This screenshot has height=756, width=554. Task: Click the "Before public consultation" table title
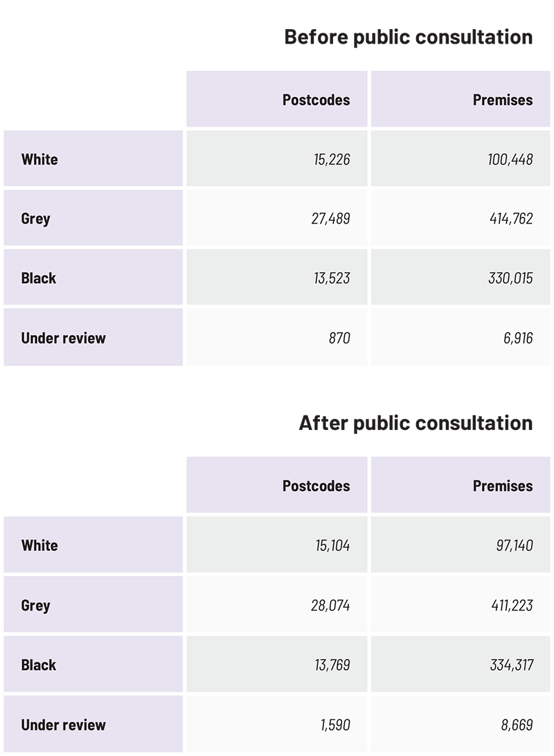[409, 37]
